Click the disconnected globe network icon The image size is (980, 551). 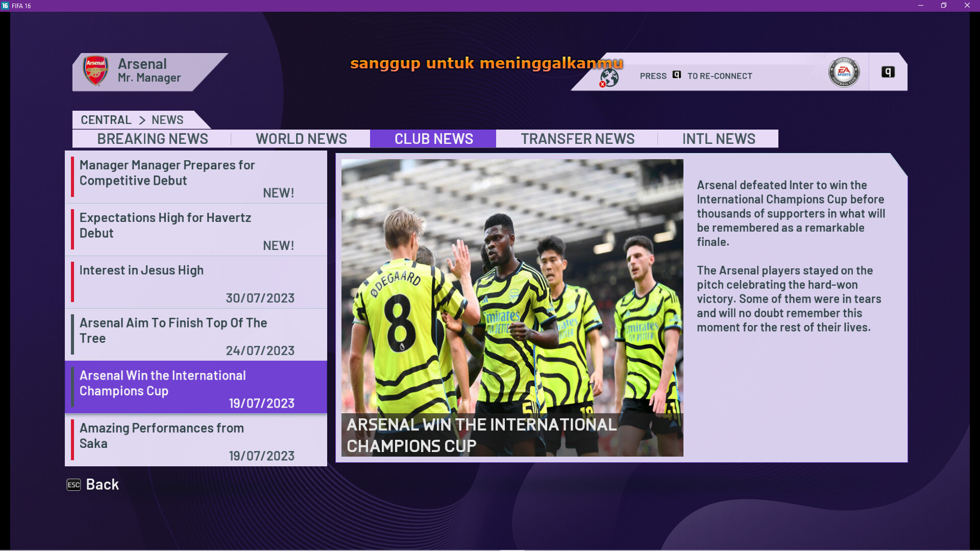[x=609, y=78]
